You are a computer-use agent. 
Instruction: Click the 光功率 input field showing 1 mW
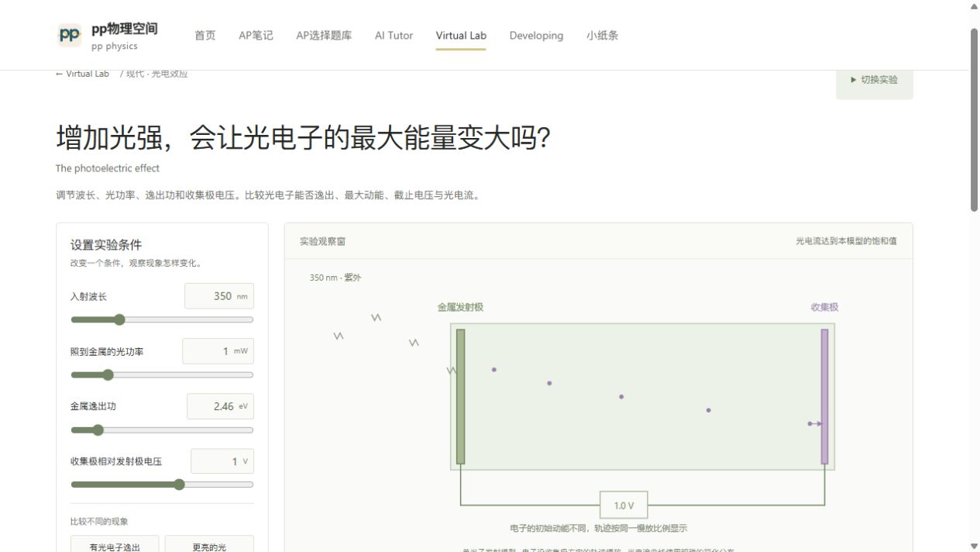tap(218, 351)
